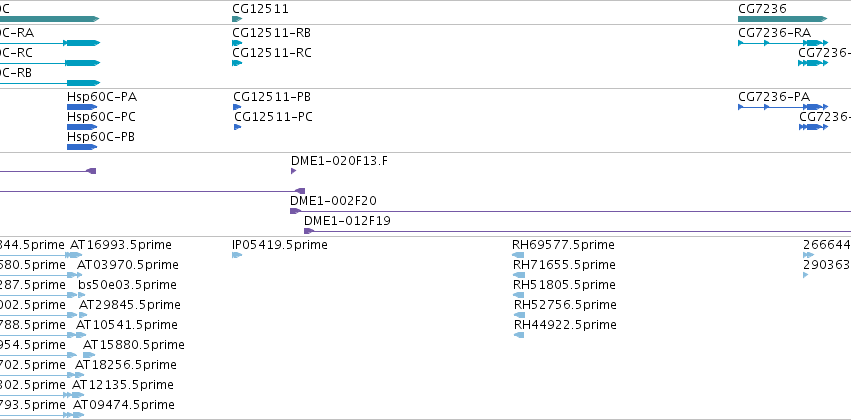Click the CG12511-RB transcript glyph
The image size is (851, 420).
(x=237, y=43)
